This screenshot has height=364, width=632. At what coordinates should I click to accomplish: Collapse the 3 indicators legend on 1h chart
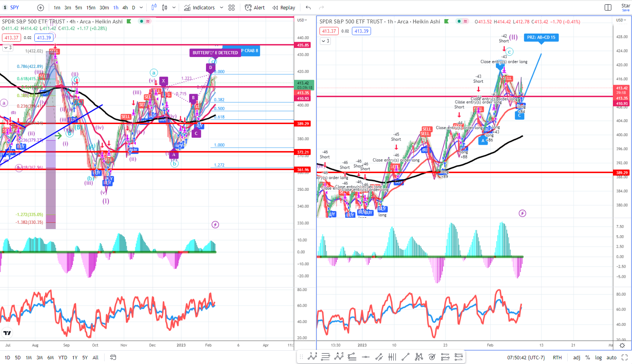(x=325, y=41)
